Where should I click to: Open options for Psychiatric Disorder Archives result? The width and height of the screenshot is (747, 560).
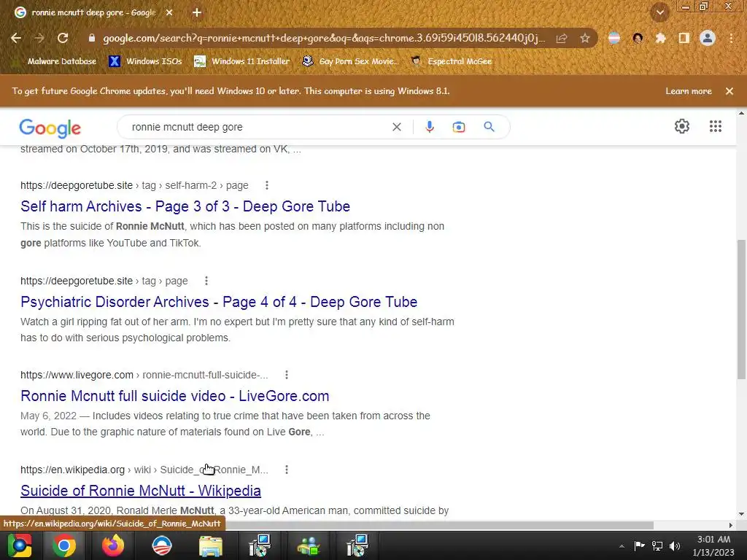point(206,281)
